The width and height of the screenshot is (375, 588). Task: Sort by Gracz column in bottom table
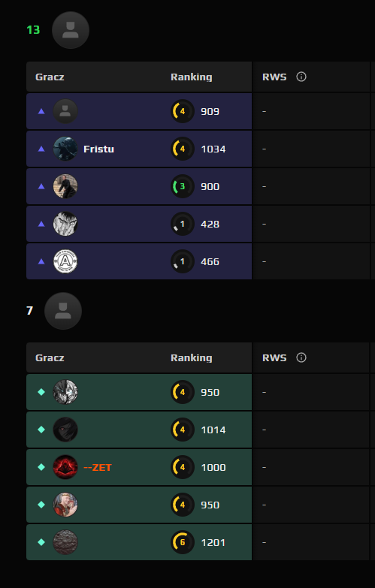tap(50, 357)
